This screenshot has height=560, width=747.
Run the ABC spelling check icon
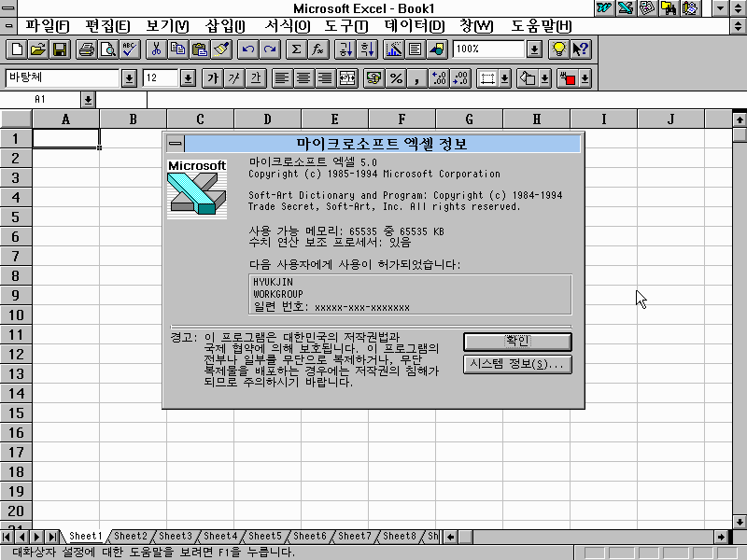point(130,49)
